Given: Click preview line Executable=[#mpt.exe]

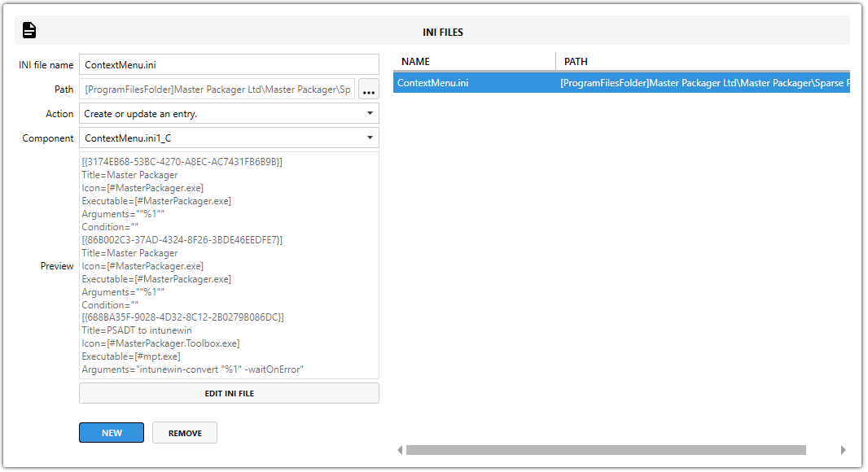Looking at the screenshot, I should click(131, 356).
